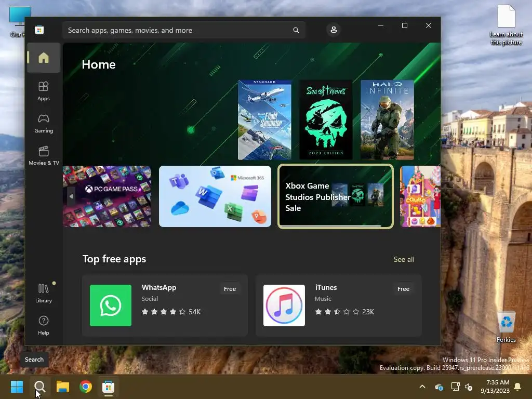Open the Microsoft Flight Simulator cover

(264, 120)
